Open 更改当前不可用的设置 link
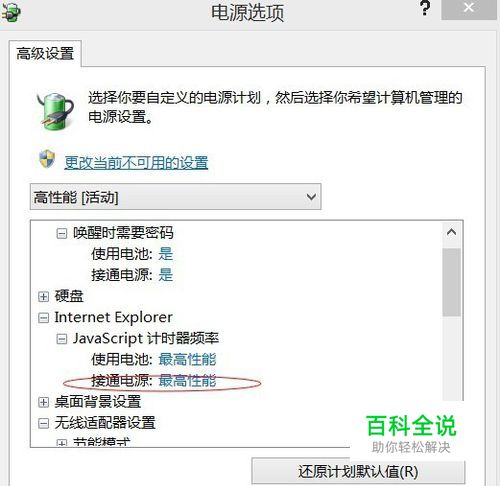Screen dimensions: 500x486 [136, 163]
